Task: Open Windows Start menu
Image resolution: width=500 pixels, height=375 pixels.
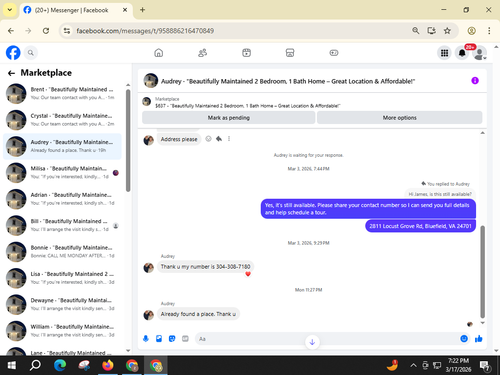Action: [12, 366]
